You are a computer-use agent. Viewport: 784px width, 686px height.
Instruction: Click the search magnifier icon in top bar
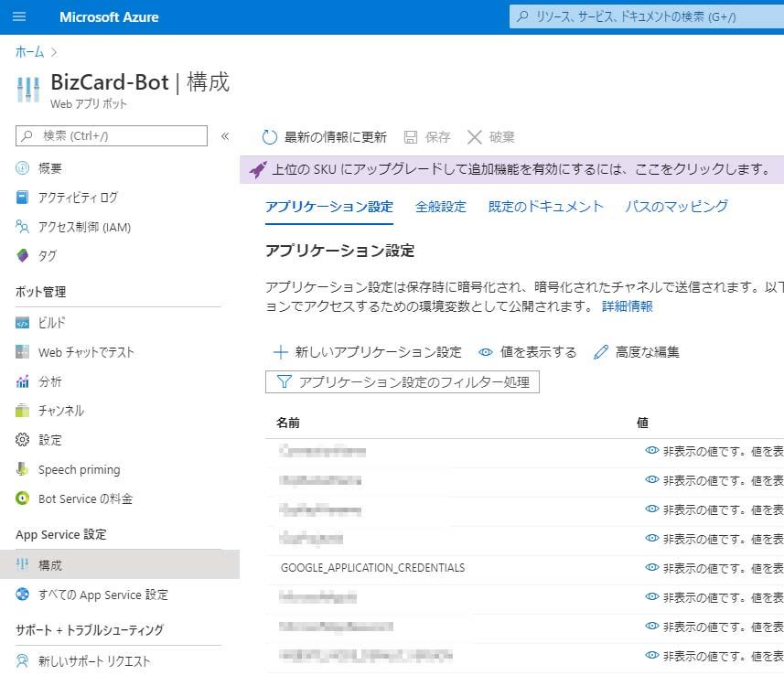[x=522, y=16]
